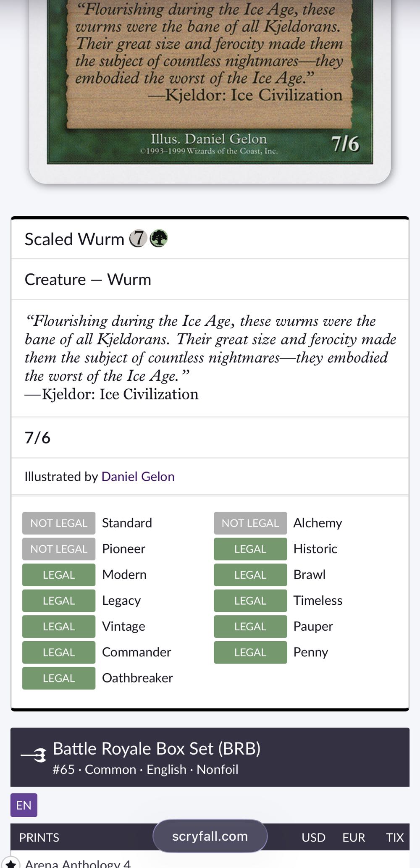Open the Daniel Gelon artist link
Viewport: 420px width, 868px height.
[137, 477]
